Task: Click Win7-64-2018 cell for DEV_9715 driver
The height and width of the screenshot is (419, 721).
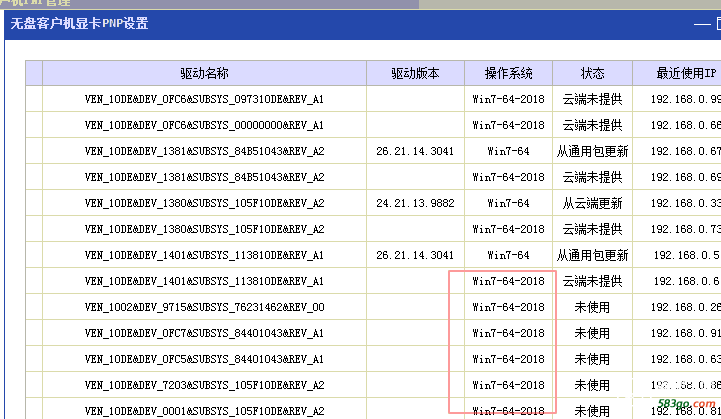Action: click(x=508, y=307)
